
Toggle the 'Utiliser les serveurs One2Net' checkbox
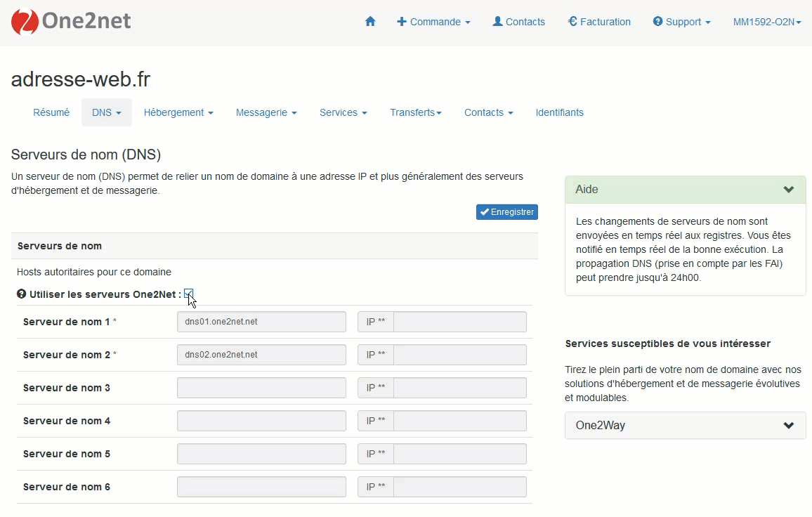pyautogui.click(x=188, y=294)
